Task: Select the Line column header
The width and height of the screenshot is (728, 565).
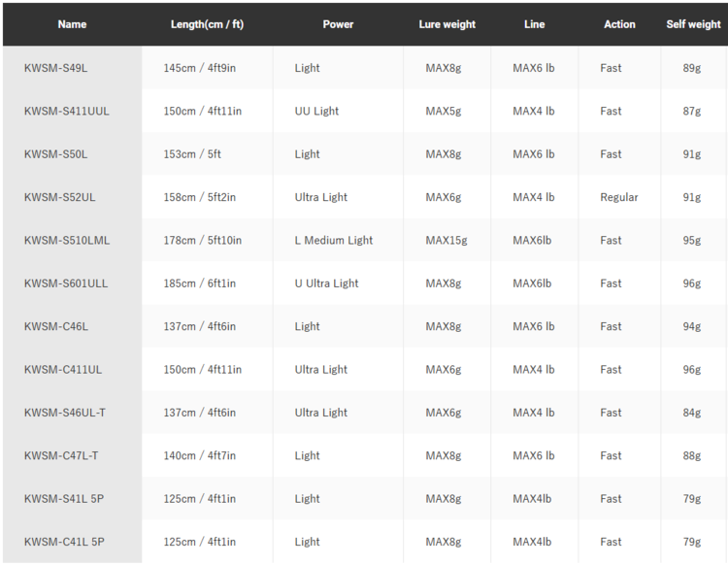Action: tap(534, 24)
